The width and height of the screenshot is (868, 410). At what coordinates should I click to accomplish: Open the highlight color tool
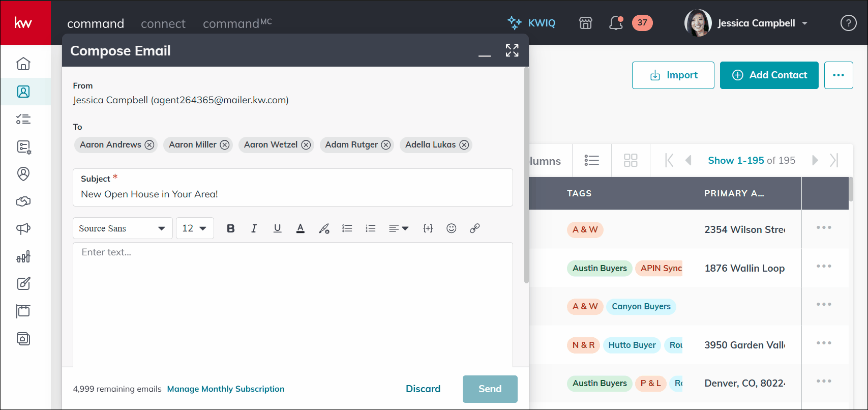point(324,228)
